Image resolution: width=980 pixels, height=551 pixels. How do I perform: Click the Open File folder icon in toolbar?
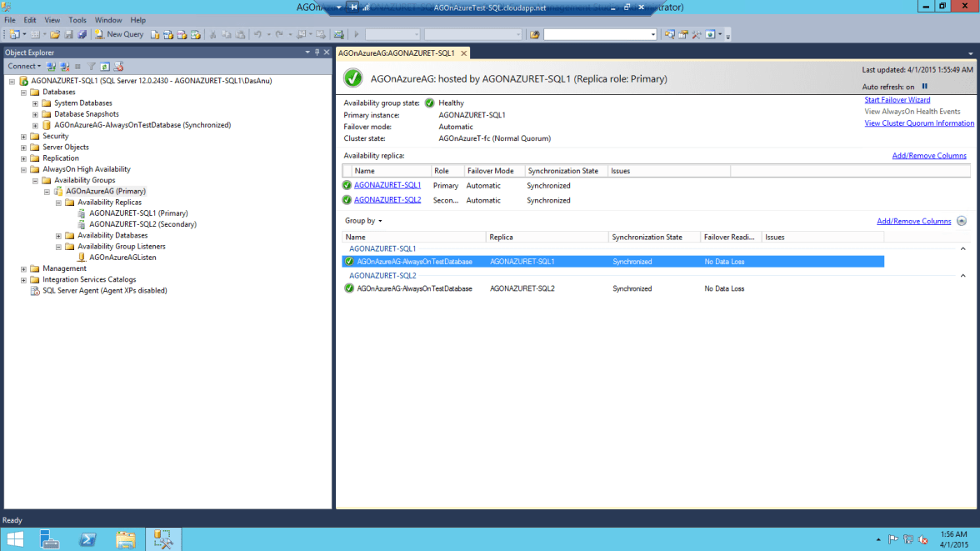pos(55,34)
